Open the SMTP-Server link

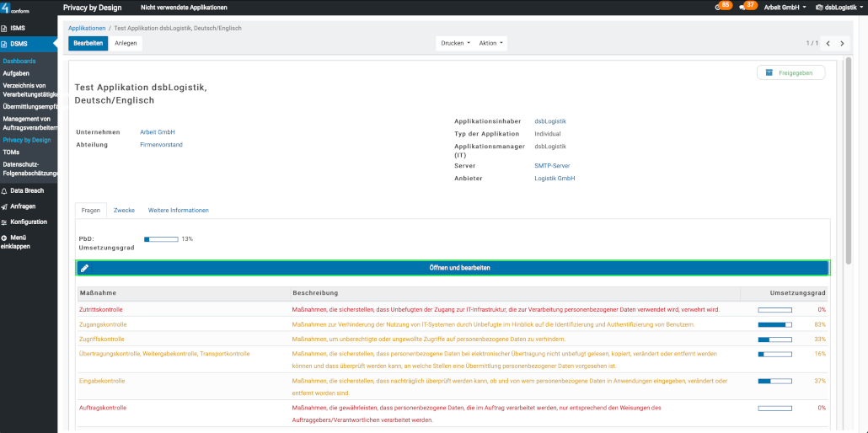[x=552, y=166]
